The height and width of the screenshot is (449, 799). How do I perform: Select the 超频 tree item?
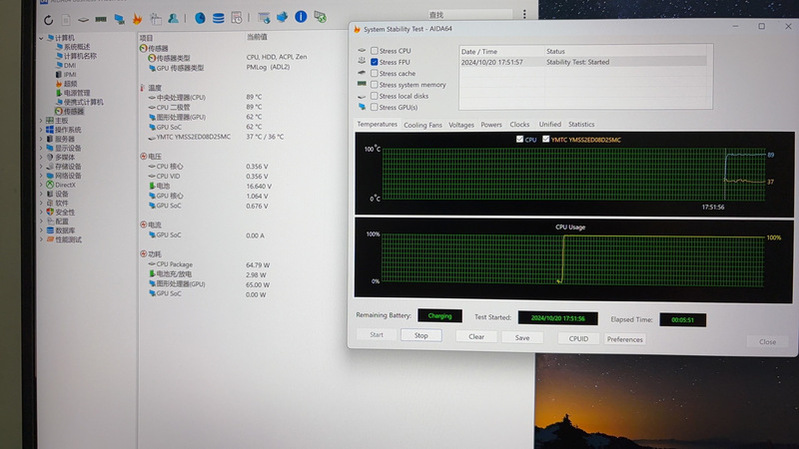(x=70, y=84)
